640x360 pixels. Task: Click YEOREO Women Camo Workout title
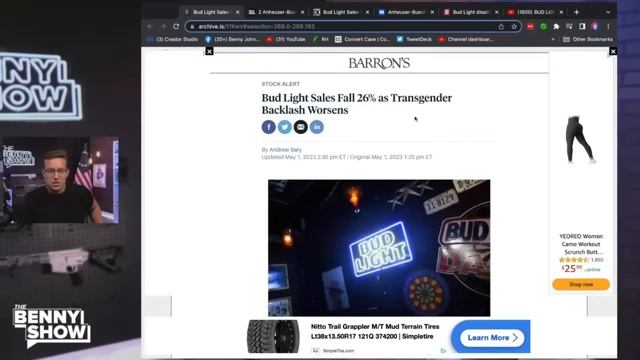pos(581,244)
